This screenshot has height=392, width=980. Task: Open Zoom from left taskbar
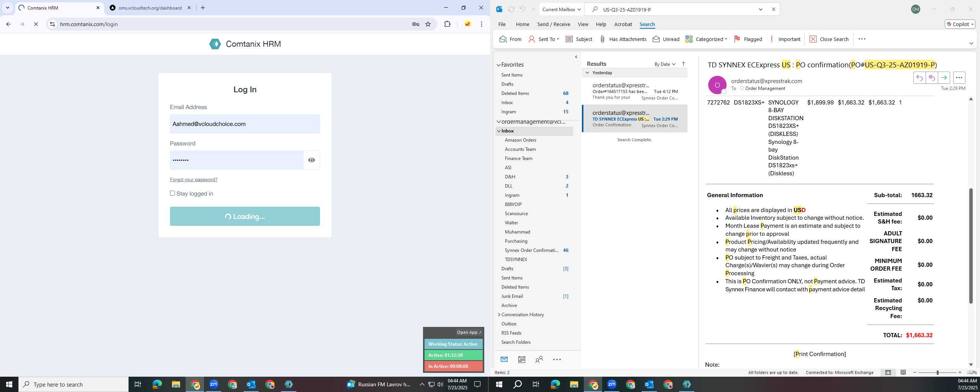(x=214, y=384)
